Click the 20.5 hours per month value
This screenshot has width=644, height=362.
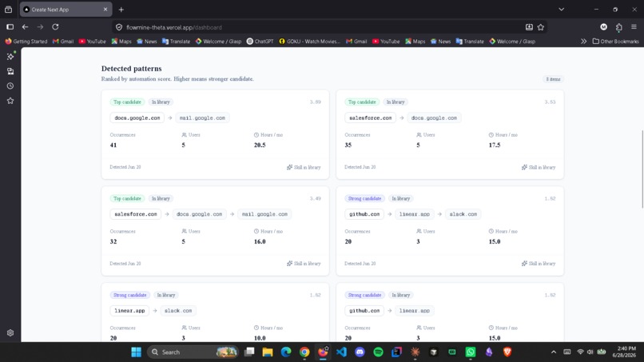260,145
